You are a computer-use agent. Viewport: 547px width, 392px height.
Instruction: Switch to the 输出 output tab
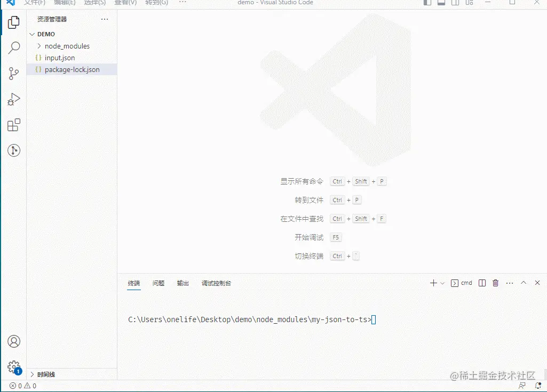pos(183,283)
